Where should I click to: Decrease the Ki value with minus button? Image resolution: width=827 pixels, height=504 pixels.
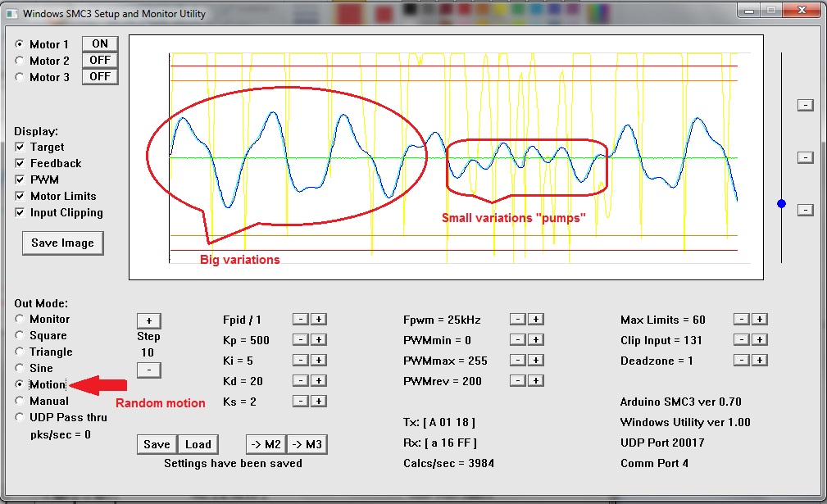pos(301,361)
